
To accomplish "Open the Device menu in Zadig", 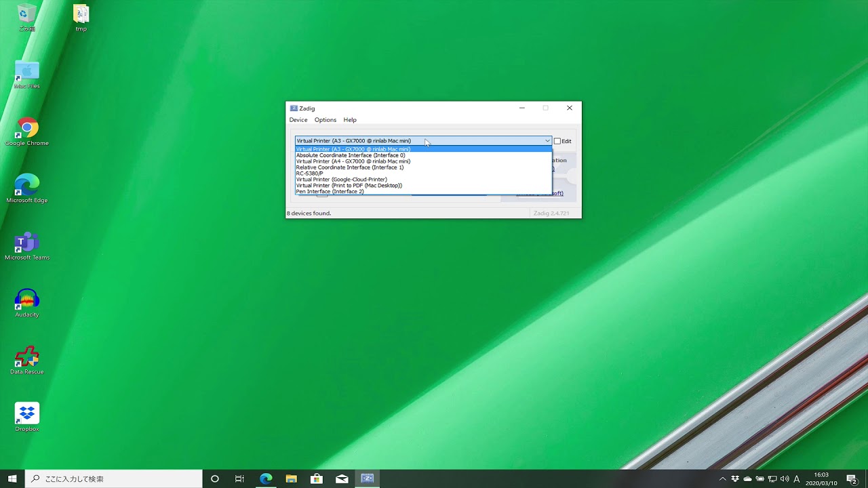I will coord(298,120).
